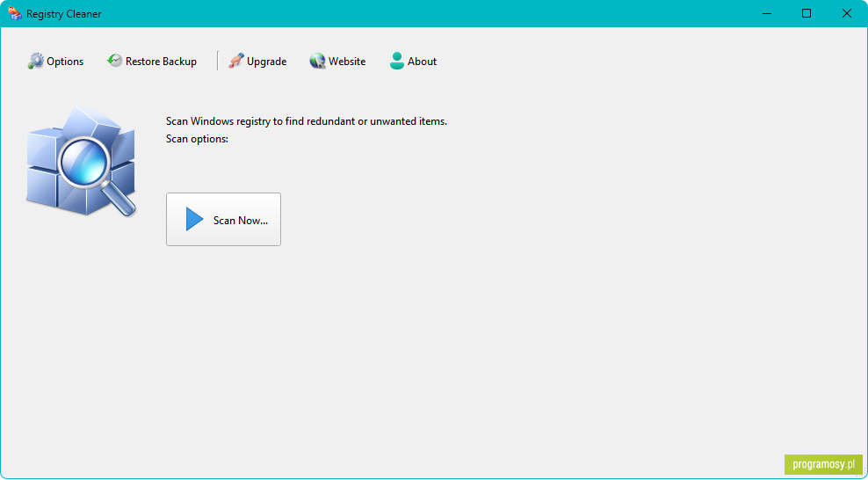Click the Upgrade icon

(x=236, y=61)
